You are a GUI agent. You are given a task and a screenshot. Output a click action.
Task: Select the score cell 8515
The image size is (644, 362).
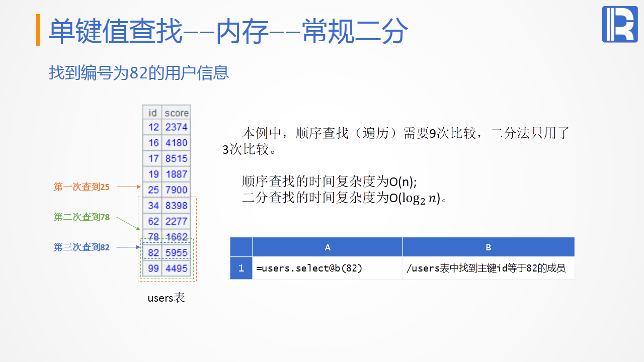[177, 158]
